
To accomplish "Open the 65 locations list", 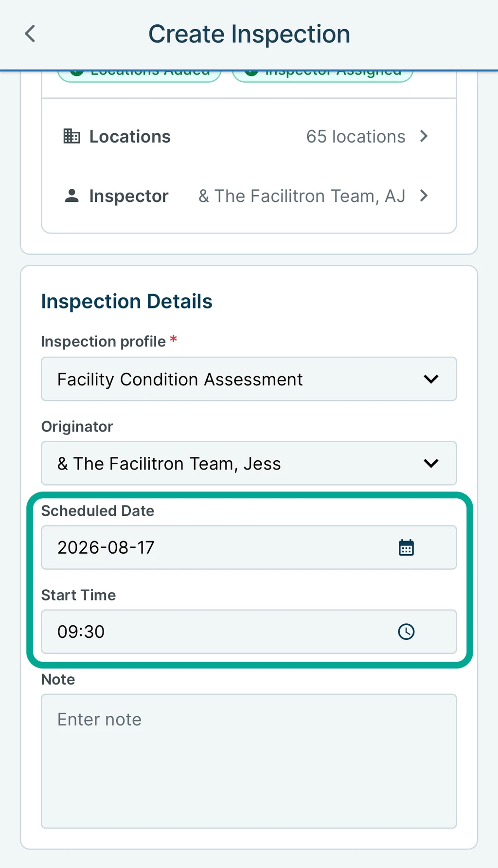I will 356,137.
